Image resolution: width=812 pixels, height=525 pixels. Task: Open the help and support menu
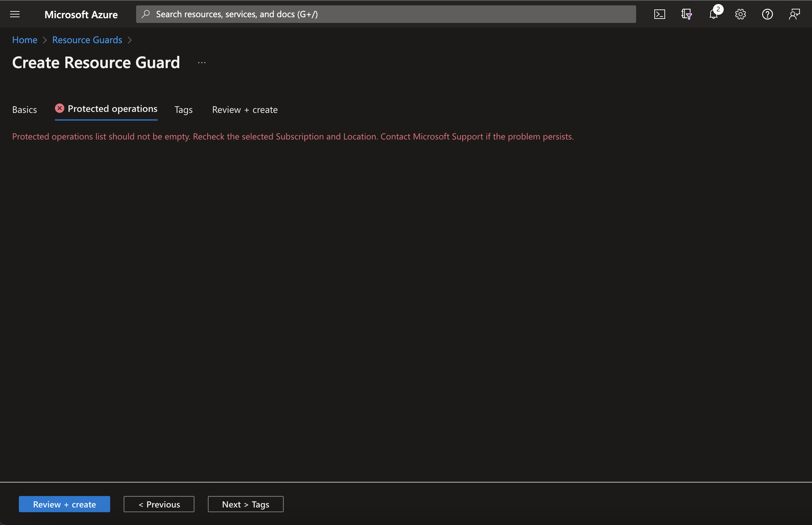tap(767, 14)
